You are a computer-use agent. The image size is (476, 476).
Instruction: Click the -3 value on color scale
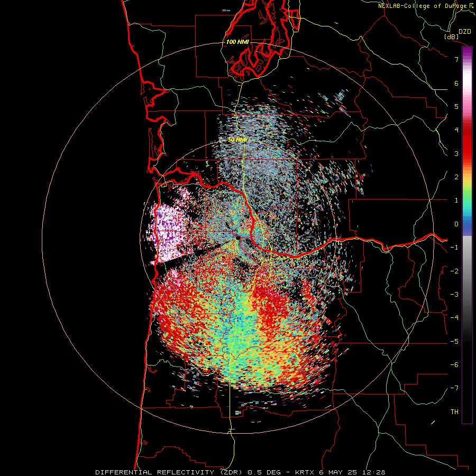[x=454, y=294]
